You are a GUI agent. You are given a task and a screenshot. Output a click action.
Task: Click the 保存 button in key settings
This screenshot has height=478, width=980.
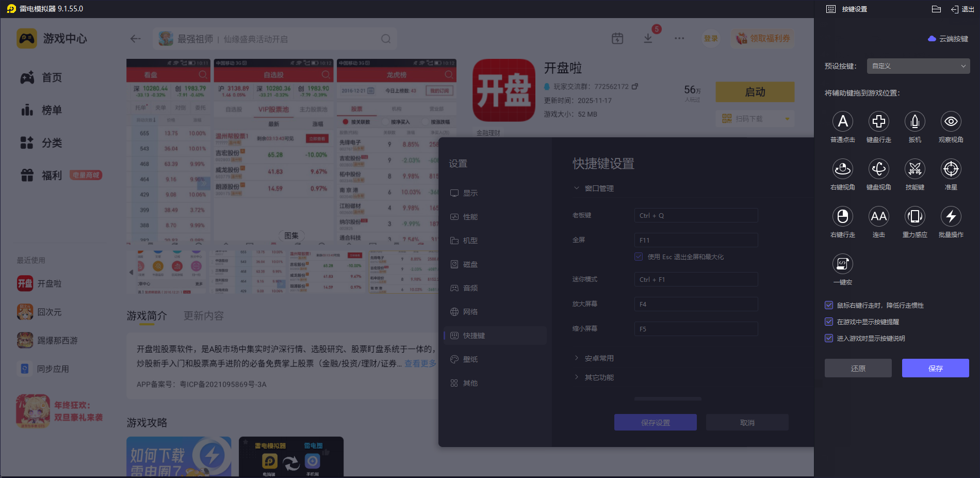click(x=935, y=368)
